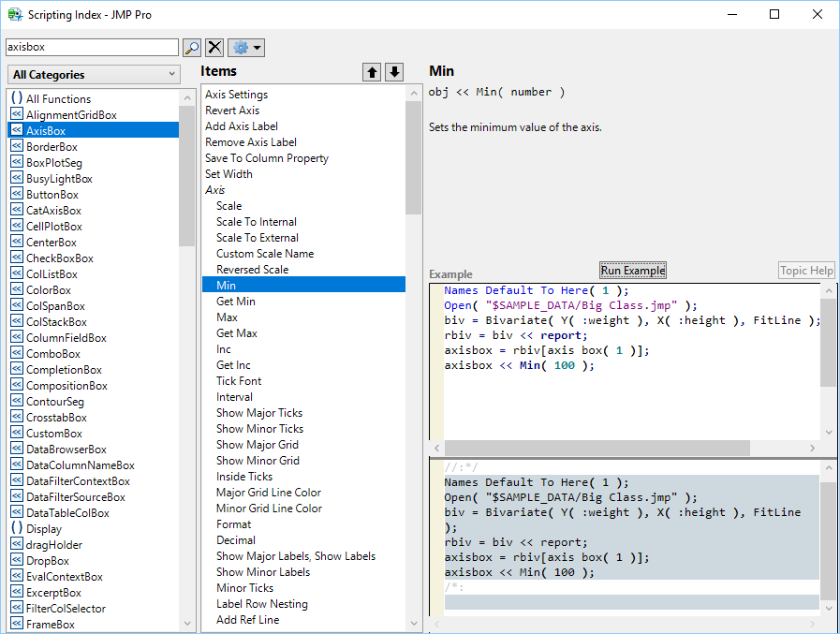Select Save To Column Property item
The image size is (840, 634).
point(267,158)
